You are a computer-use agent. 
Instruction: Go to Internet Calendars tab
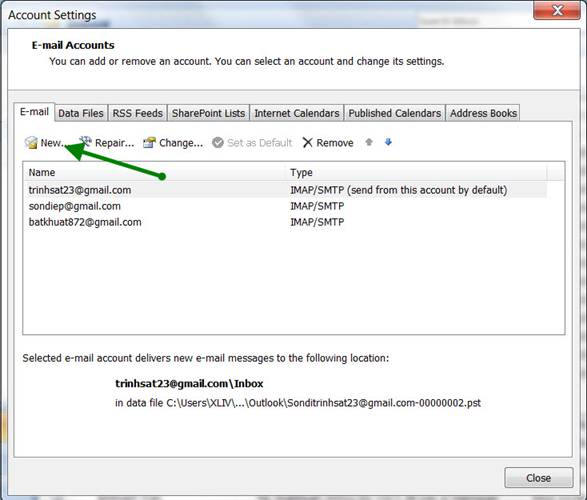coord(297,113)
